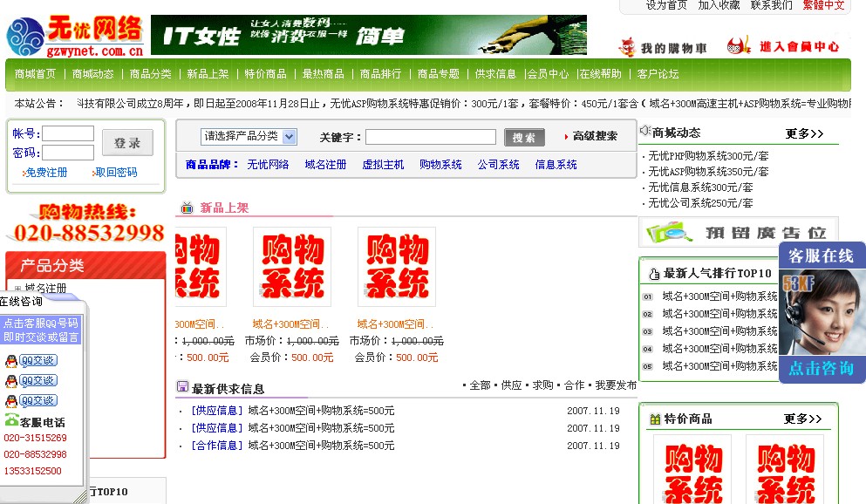Open 客户论坛 in navigation bar
866x504 pixels.
pos(658,74)
